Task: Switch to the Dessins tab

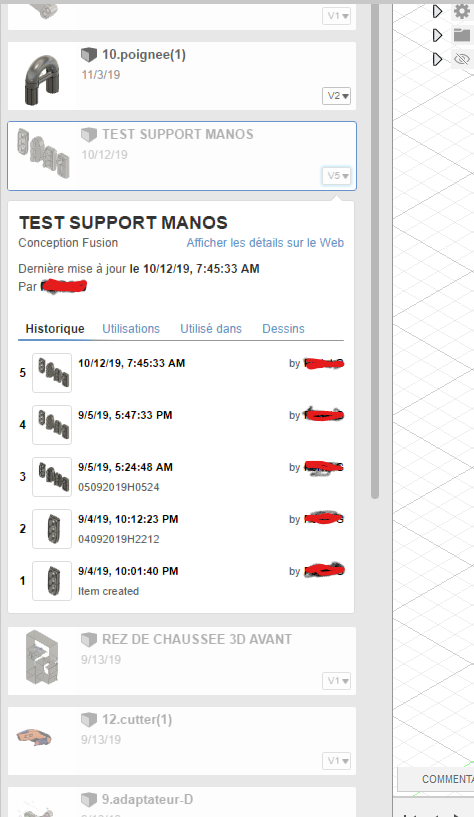Action: tap(283, 329)
